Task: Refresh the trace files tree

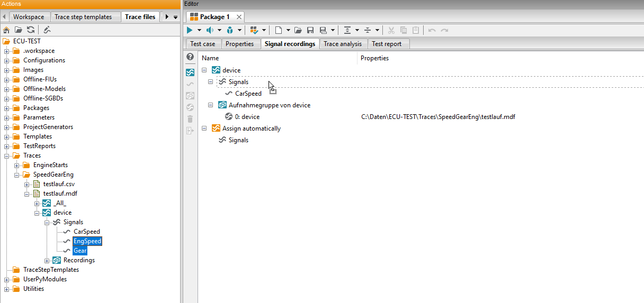Action: coord(31,30)
